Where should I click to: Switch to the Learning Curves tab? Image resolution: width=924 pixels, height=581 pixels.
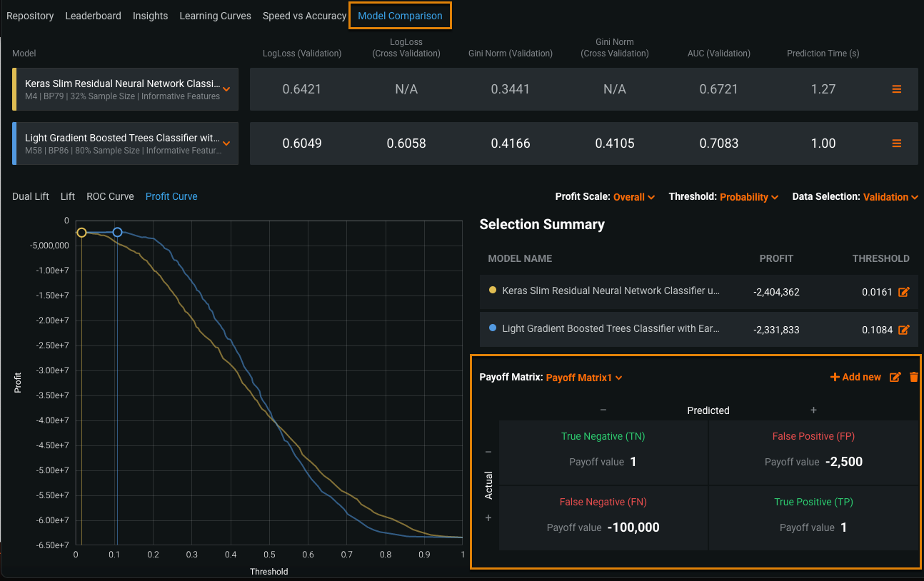[215, 16]
